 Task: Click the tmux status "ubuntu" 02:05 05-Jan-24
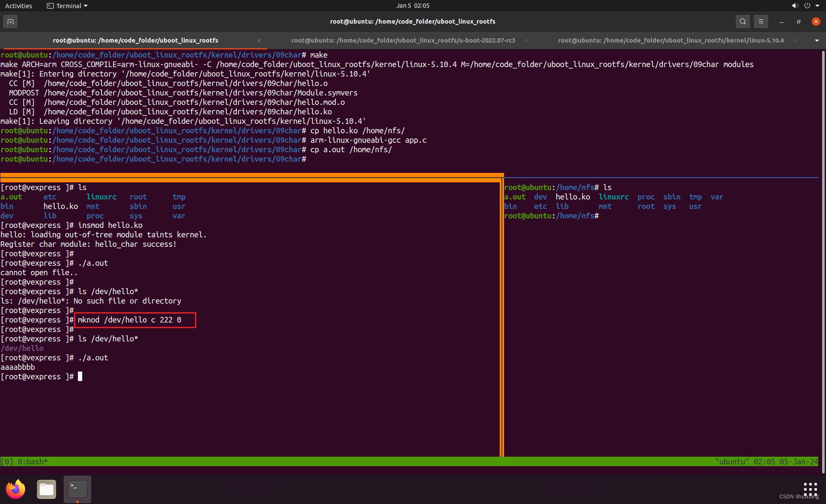(767, 462)
